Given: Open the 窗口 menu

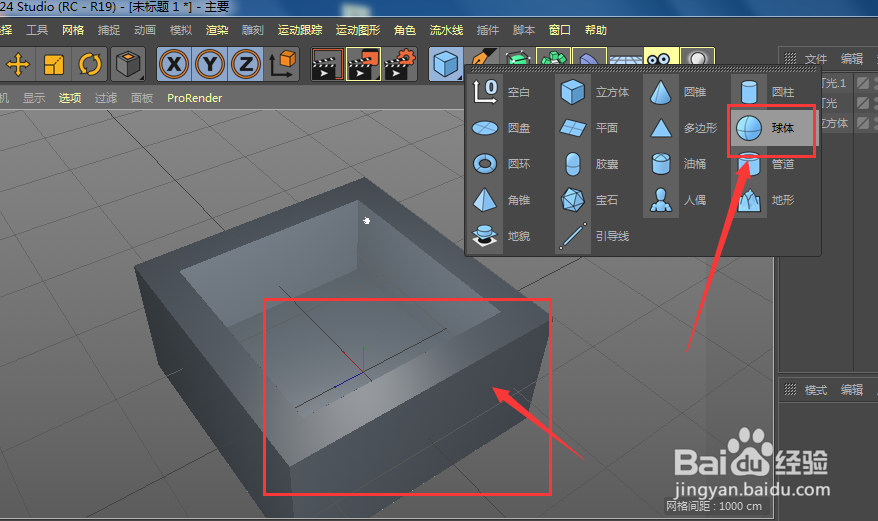Looking at the screenshot, I should tap(559, 30).
